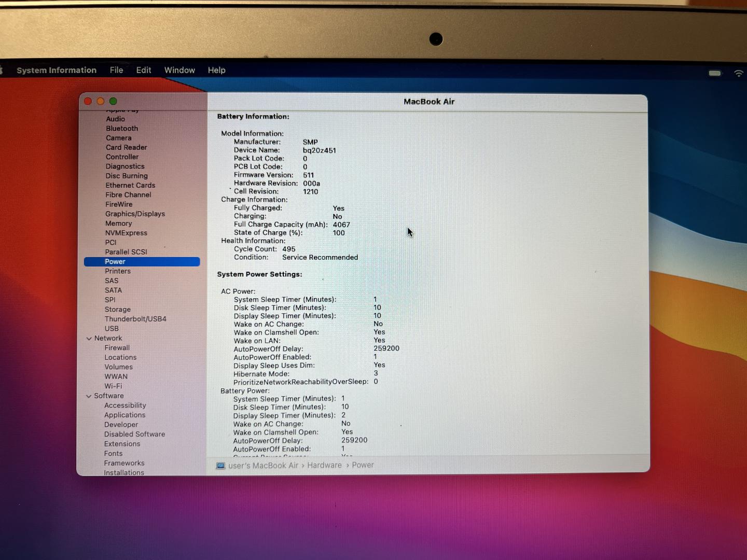The height and width of the screenshot is (560, 747).
Task: Select Frameworks under Software
Action: pos(124,463)
